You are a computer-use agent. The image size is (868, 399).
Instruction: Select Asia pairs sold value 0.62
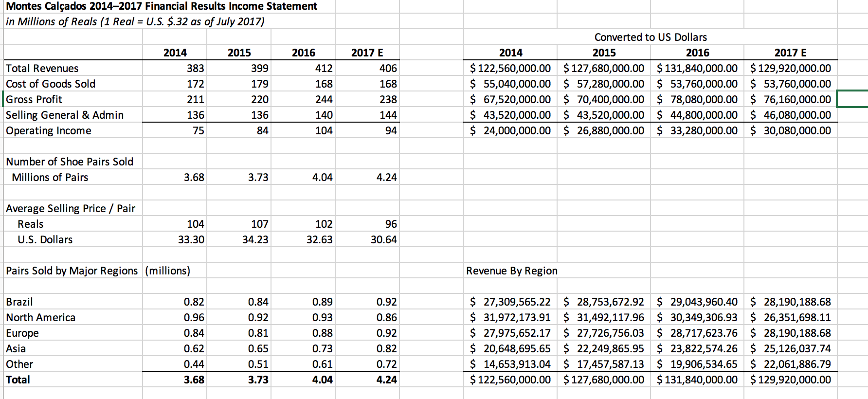(194, 349)
